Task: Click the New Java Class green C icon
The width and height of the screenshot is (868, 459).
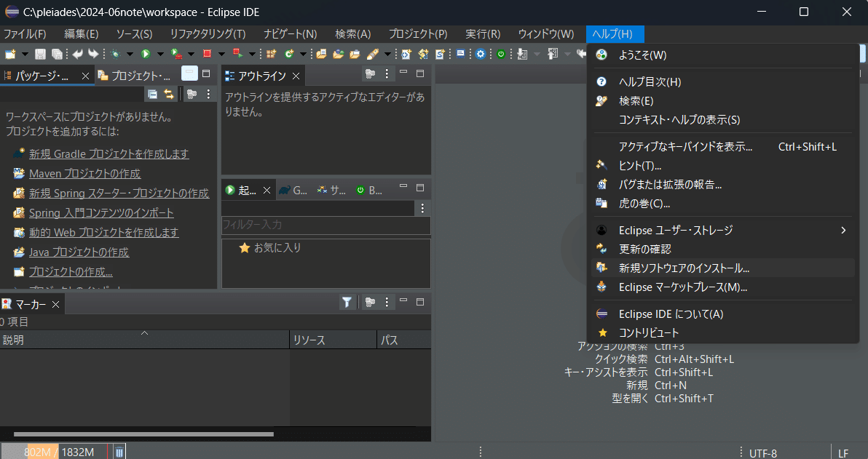Action: (x=288, y=54)
